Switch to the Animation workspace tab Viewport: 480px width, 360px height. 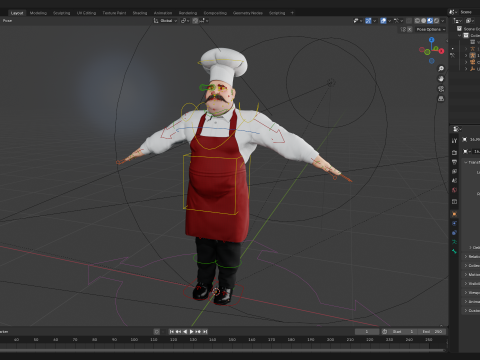(x=163, y=13)
